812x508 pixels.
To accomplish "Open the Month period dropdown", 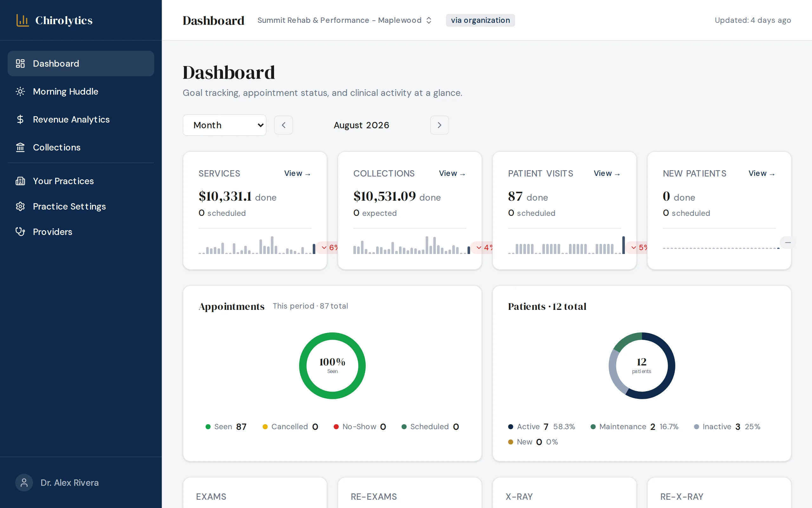I will click(x=225, y=125).
